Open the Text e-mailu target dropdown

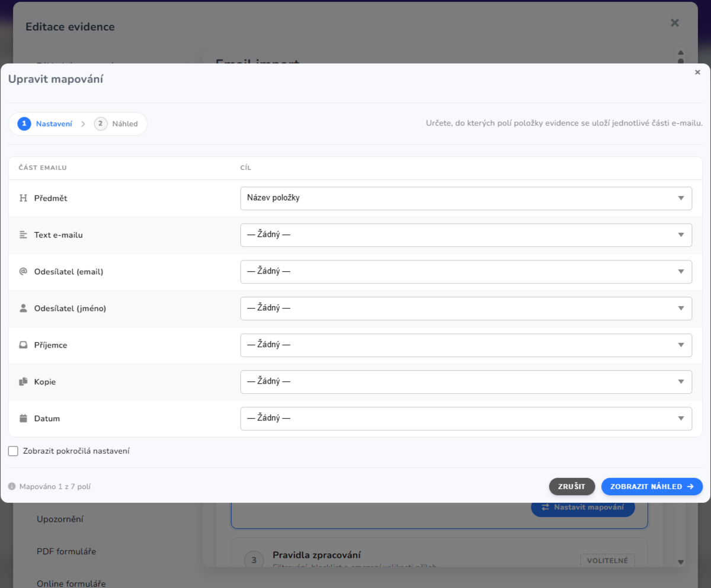466,235
